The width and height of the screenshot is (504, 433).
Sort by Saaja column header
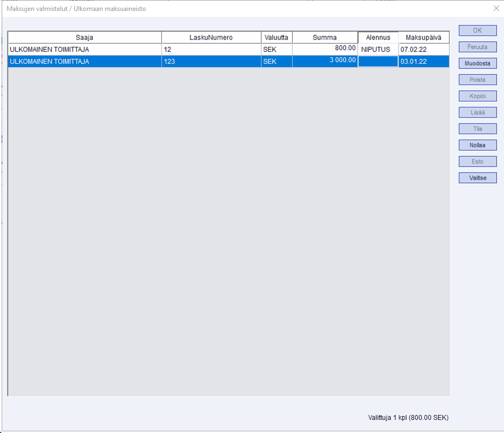[x=85, y=37]
